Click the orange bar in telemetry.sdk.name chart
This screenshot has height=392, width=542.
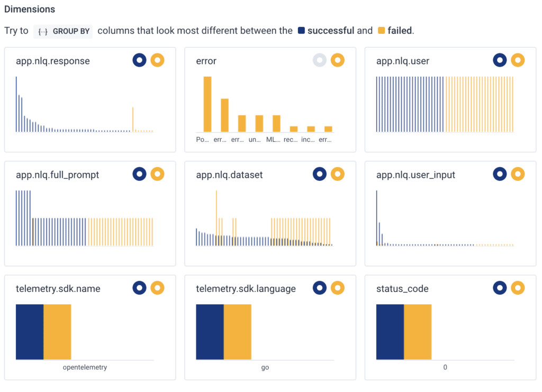pos(57,332)
